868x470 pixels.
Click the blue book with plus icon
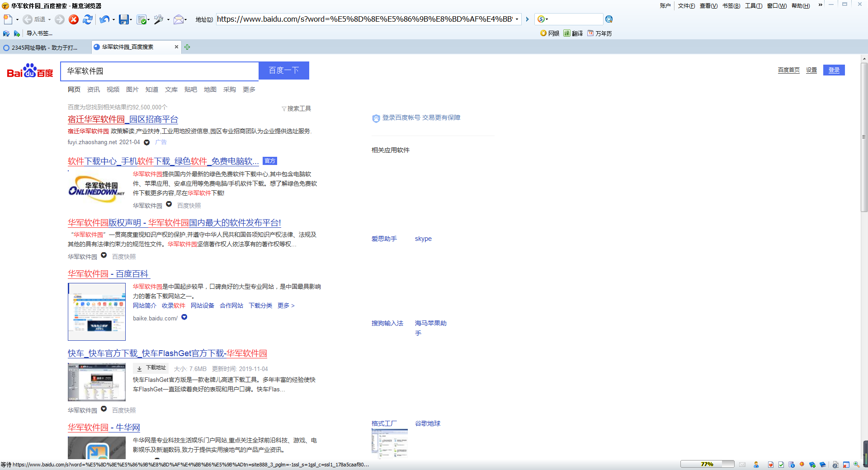812,465
